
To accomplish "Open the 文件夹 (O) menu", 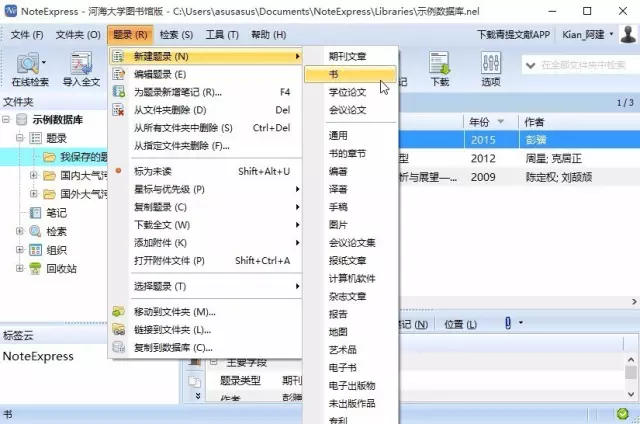I will click(78, 35).
